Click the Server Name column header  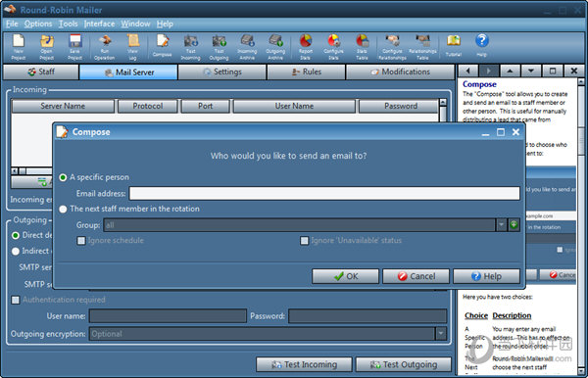tap(63, 106)
